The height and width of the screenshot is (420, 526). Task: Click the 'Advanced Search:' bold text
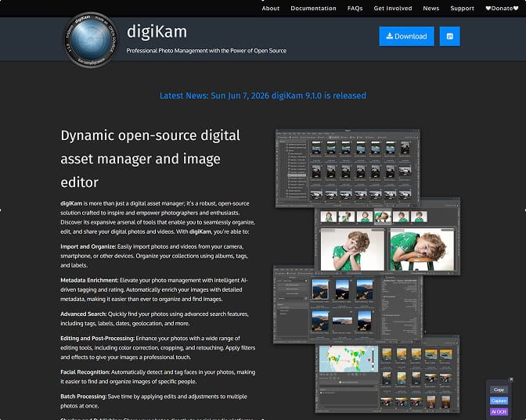tap(83, 314)
